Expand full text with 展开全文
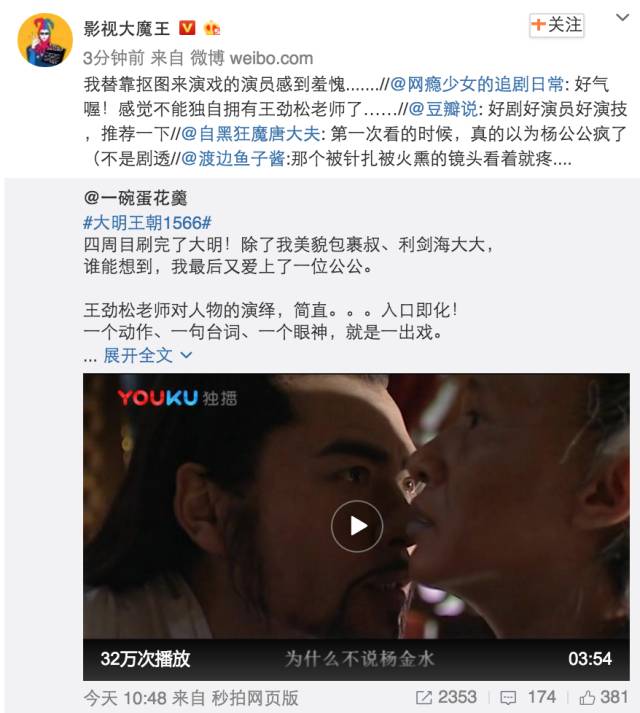 pos(148,355)
